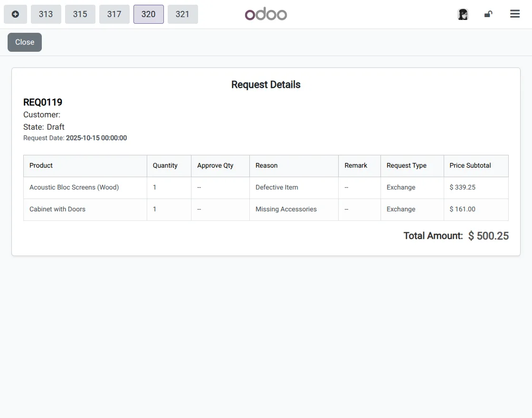This screenshot has width=532, height=418.
Task: Click the new order plus icon
Action: [x=15, y=14]
